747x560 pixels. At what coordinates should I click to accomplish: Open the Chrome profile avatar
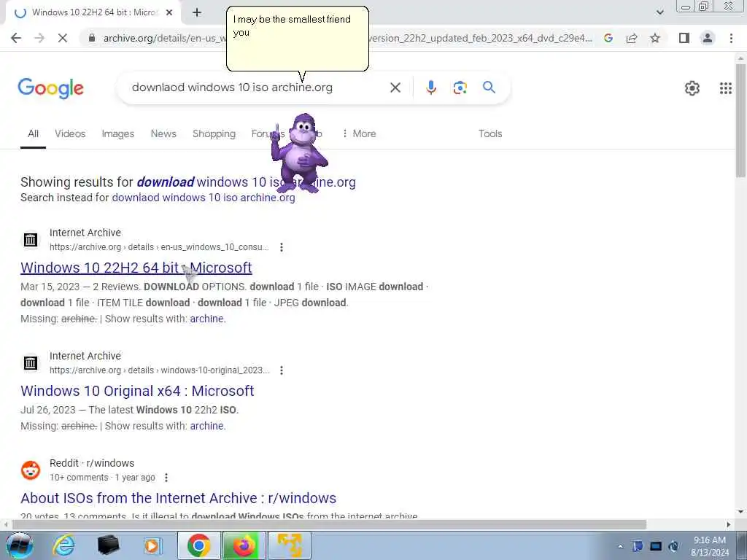coord(708,38)
